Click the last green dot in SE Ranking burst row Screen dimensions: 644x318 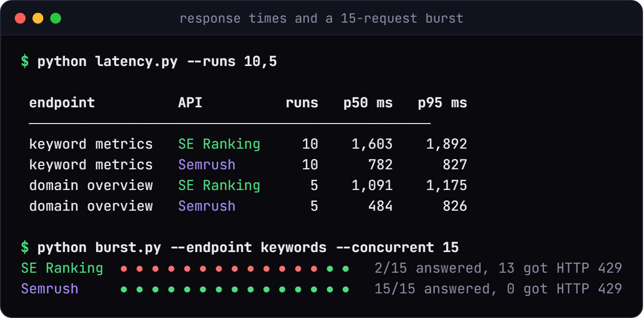pyautogui.click(x=346, y=269)
